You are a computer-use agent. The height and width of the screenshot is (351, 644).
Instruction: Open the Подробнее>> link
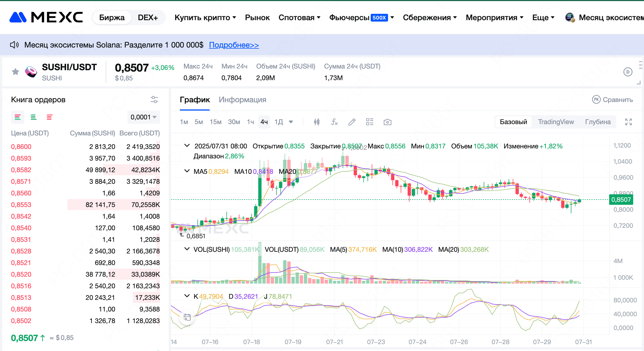click(234, 45)
